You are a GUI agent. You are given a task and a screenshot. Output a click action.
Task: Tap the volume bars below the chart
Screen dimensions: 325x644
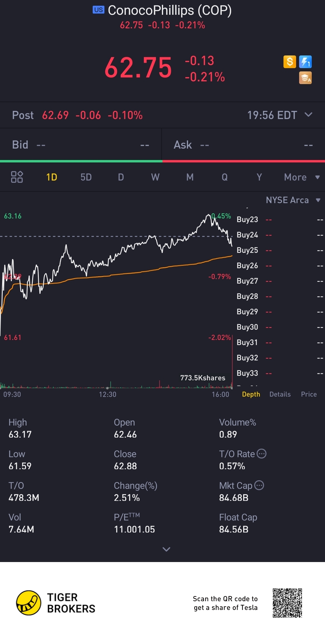[116, 384]
